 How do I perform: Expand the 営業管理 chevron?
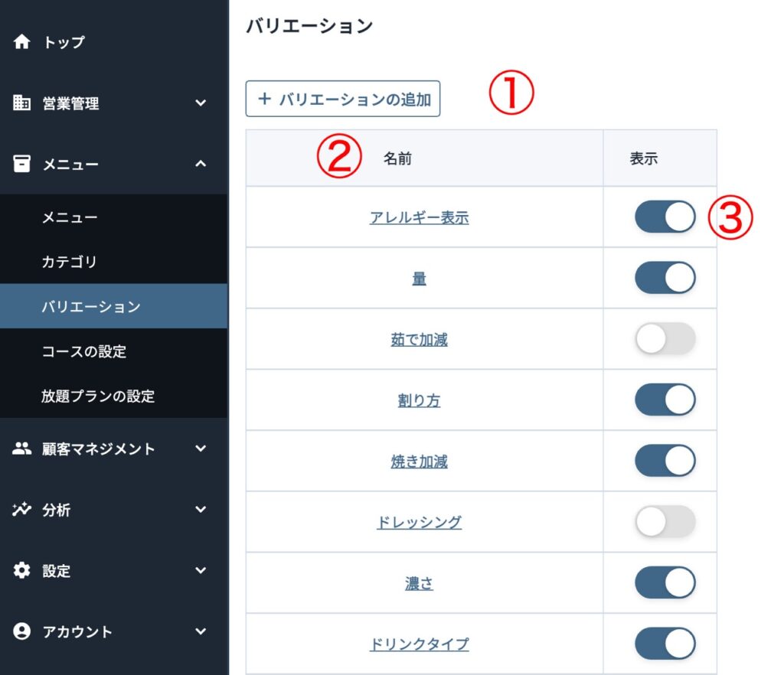(x=201, y=103)
